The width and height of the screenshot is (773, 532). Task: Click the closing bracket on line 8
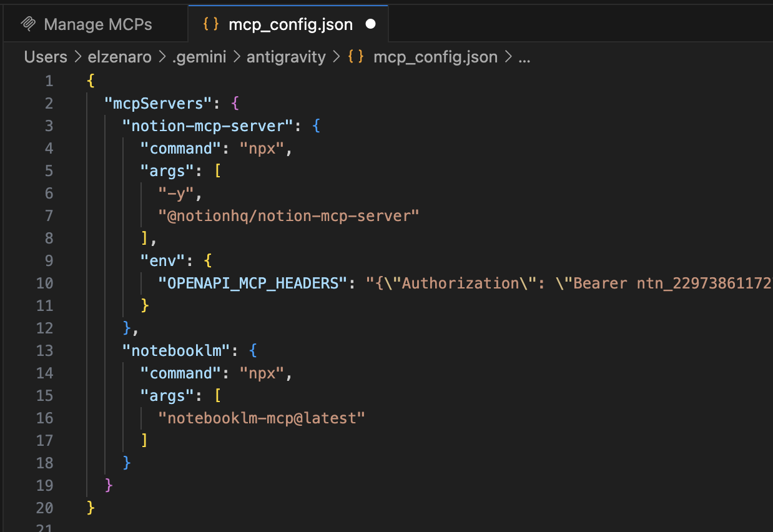[x=145, y=239]
